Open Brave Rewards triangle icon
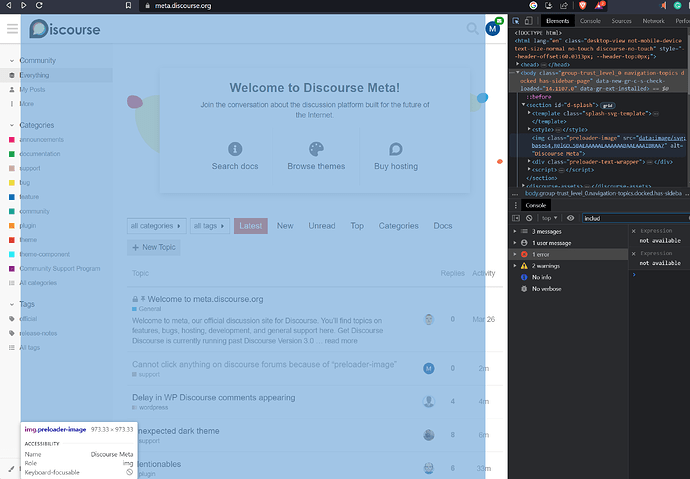 click(599, 5)
